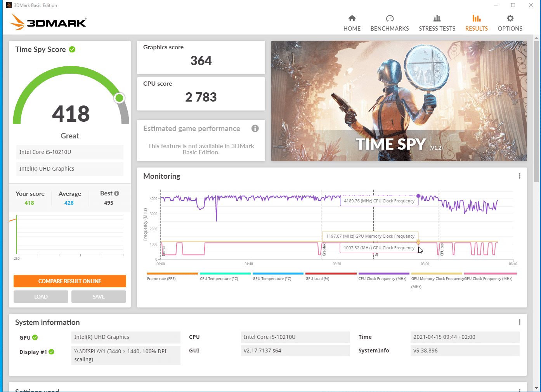Click the scrollbar up arrow
Image resolution: width=541 pixels, height=392 pixels.
point(537,38)
